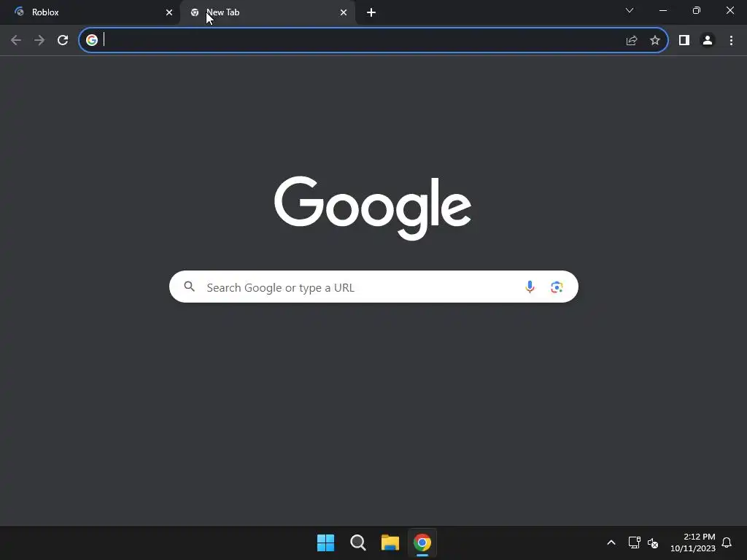
Task: Search by image with Google Lens
Action: click(x=557, y=287)
